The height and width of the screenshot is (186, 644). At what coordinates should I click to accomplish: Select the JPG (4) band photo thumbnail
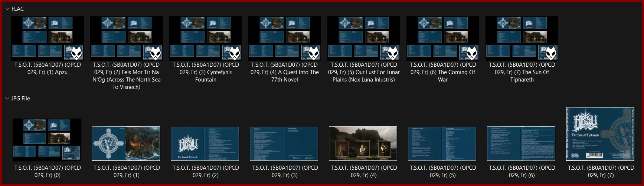(x=363, y=143)
